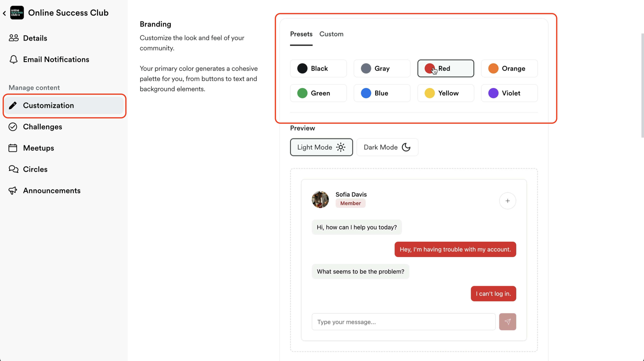Choose the Violet preset color
Viewport: 644px width, 361px height.
point(509,93)
